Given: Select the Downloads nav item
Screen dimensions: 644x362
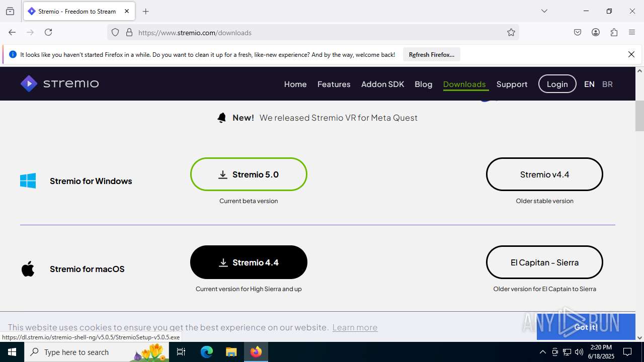Looking at the screenshot, I should [464, 84].
